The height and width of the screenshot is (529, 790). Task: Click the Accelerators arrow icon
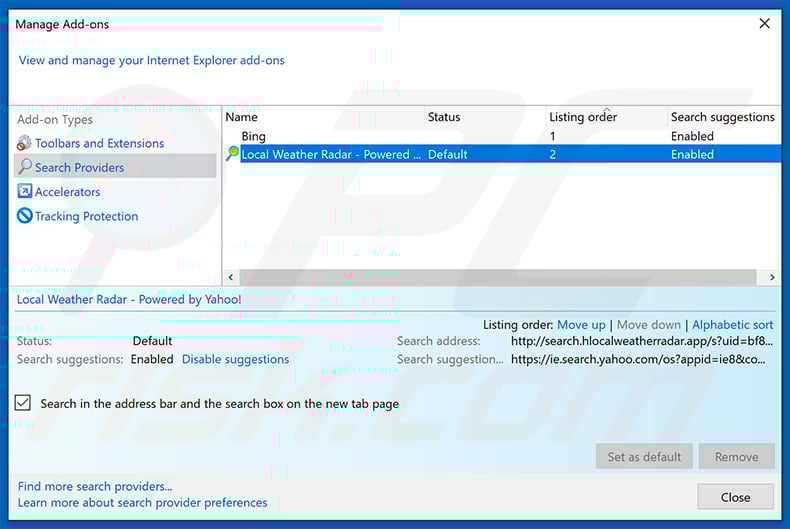(x=24, y=191)
